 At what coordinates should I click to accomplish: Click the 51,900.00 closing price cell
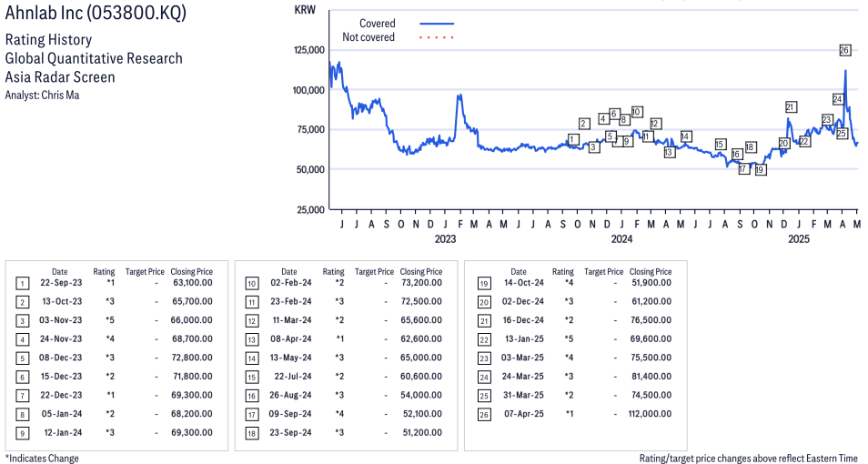click(x=651, y=283)
